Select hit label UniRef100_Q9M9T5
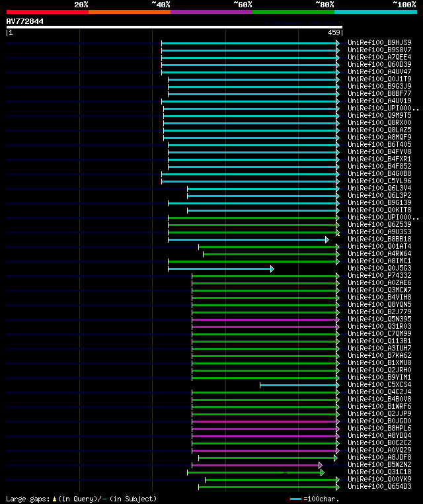 (379, 115)
